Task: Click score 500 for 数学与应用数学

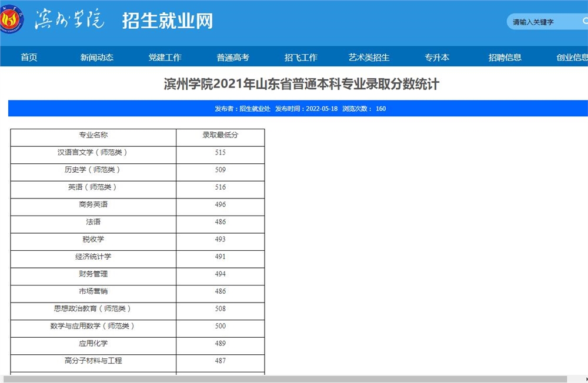Action: coord(220,326)
